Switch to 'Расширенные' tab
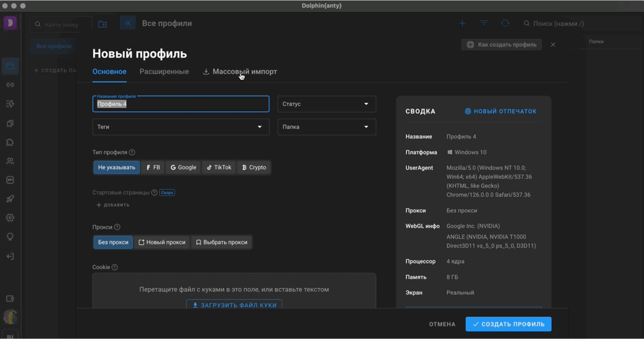644x339 pixels. tap(164, 72)
